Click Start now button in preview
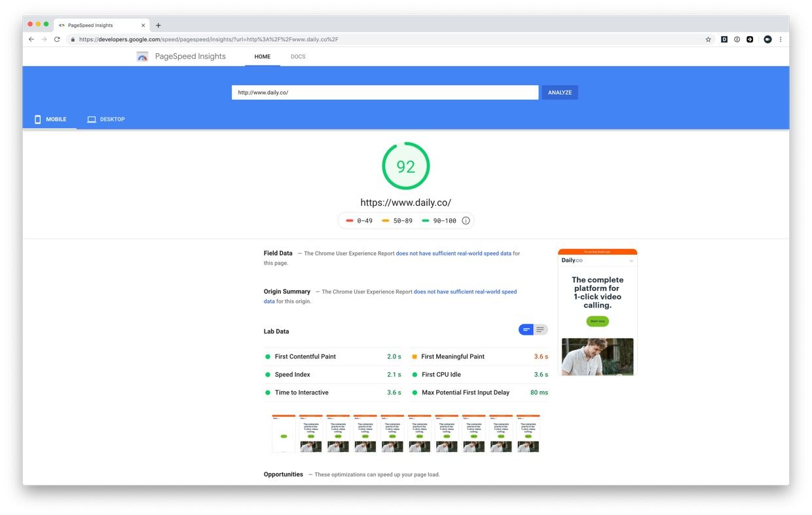812x515 pixels. [597, 321]
